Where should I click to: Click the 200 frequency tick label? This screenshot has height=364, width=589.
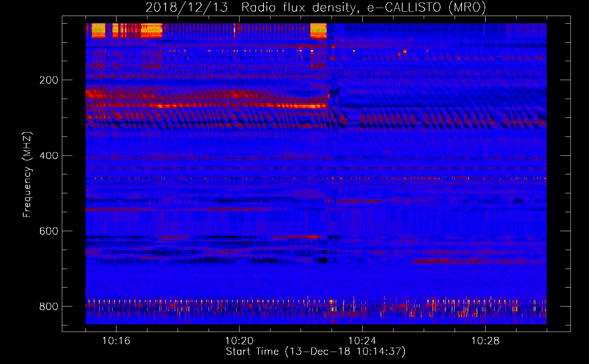click(x=49, y=80)
